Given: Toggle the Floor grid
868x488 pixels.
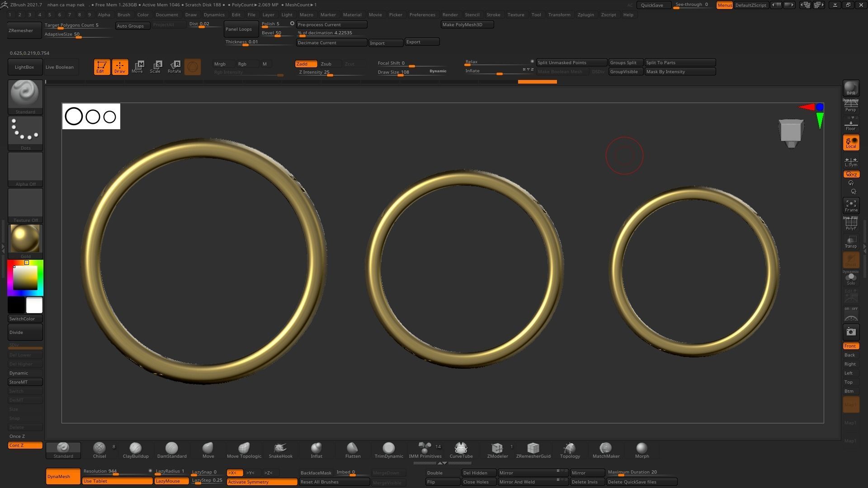Looking at the screenshot, I should 851,125.
